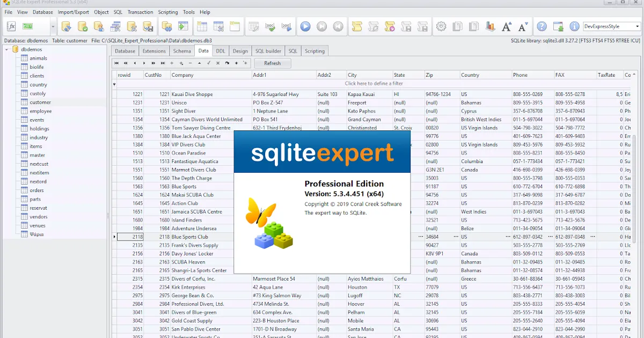Decrease font size with the smaller A icon

coord(523,26)
